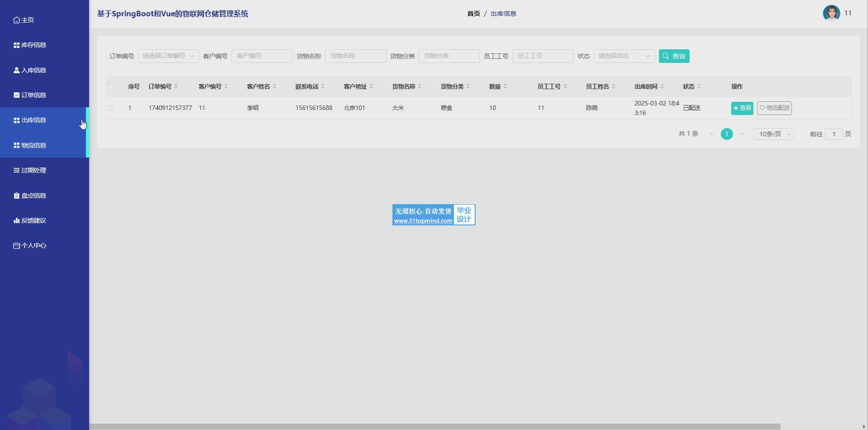Toggle the select-all checkbox in table header
868x430 pixels.
point(111,87)
